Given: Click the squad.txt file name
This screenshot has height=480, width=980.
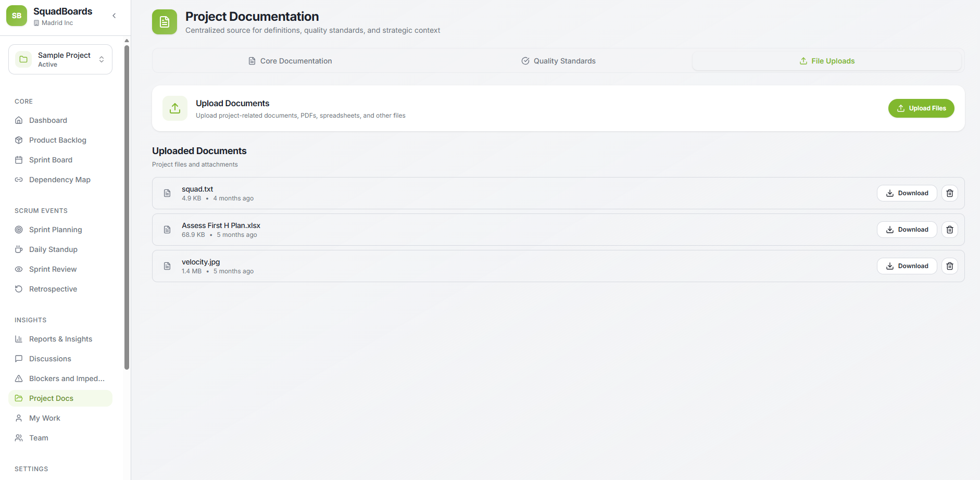Looking at the screenshot, I should click(x=197, y=189).
